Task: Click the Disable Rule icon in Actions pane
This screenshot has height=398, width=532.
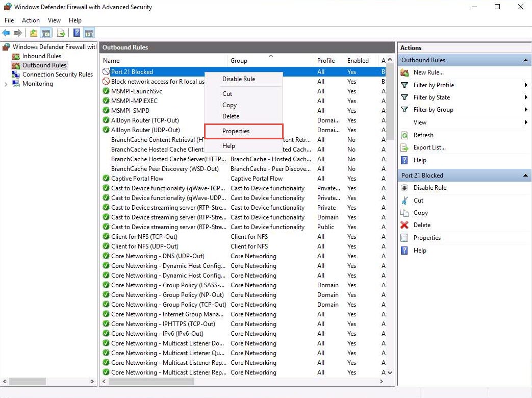Action: click(x=404, y=188)
